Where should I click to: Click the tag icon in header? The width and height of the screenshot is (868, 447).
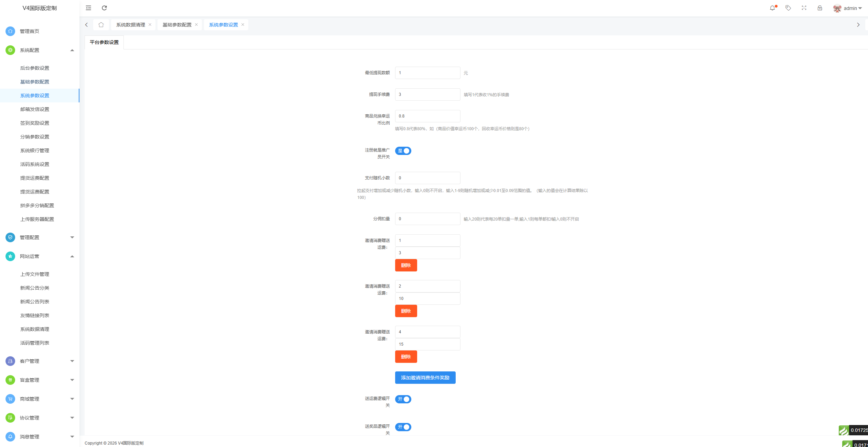point(788,8)
